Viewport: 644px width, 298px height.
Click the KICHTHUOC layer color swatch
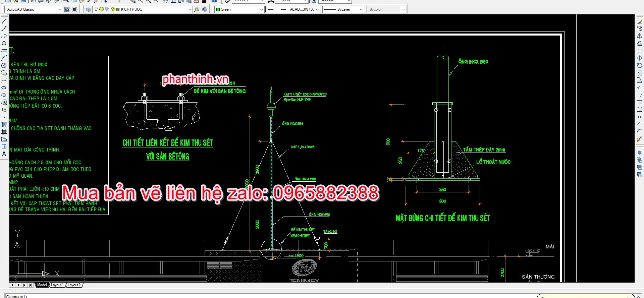click(x=118, y=9)
